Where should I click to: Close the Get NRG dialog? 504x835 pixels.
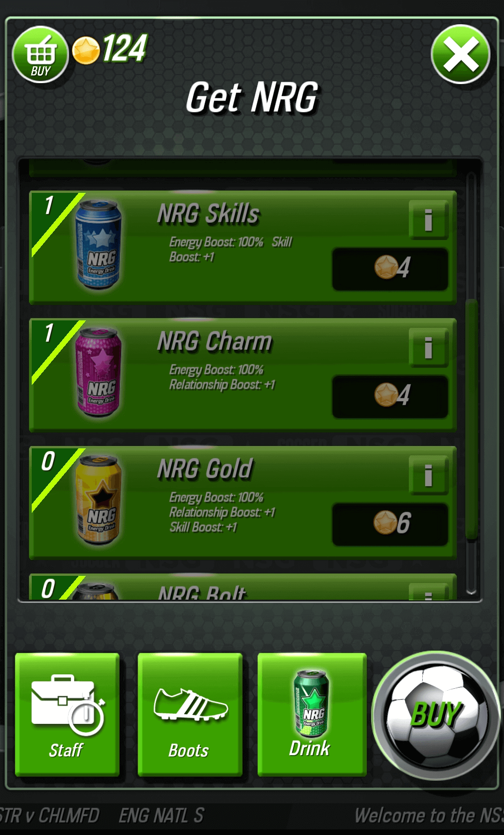[x=461, y=54]
